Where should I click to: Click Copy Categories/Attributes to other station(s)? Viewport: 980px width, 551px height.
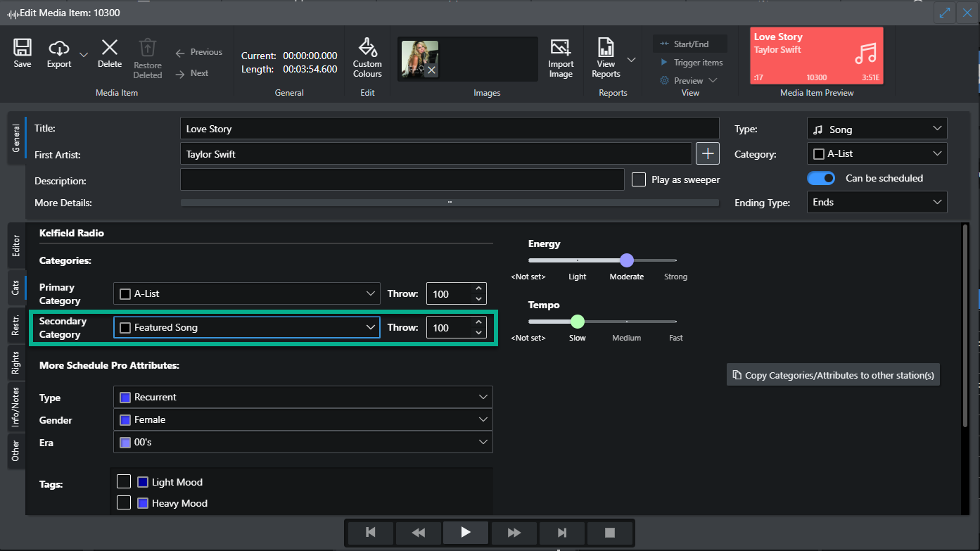pos(833,375)
